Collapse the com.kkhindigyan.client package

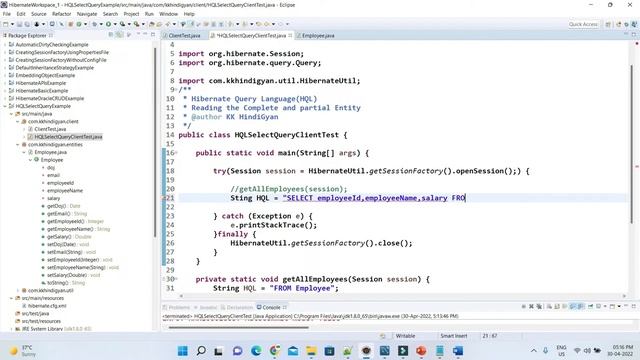(18, 122)
